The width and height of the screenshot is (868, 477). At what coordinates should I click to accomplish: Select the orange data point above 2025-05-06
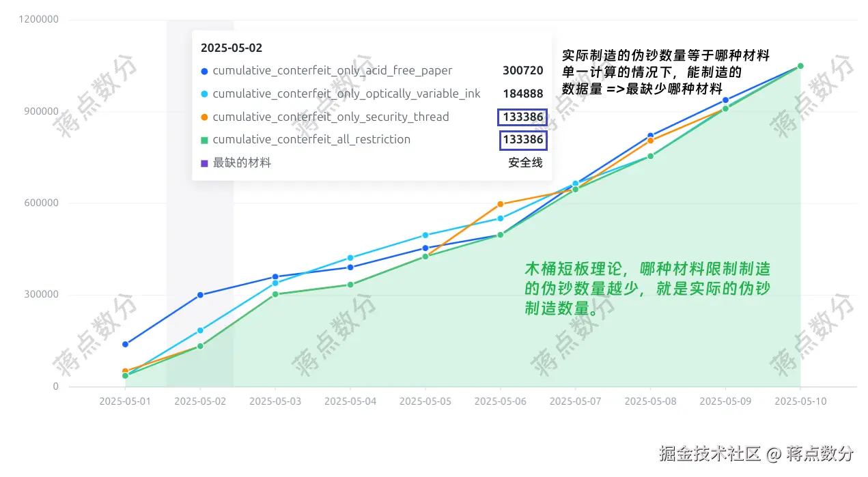500,203
